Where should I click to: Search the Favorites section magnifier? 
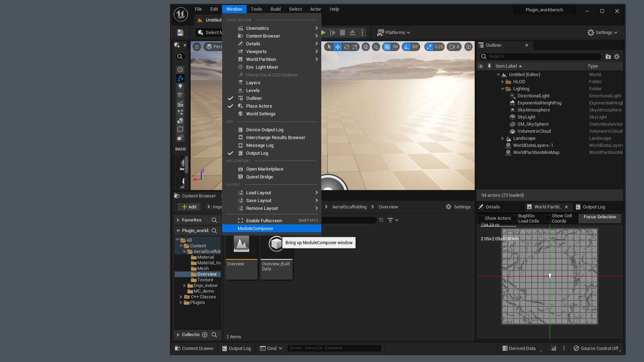tap(214, 220)
